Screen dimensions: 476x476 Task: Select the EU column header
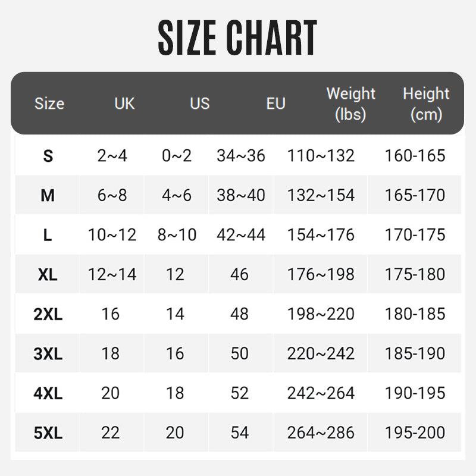275,104
